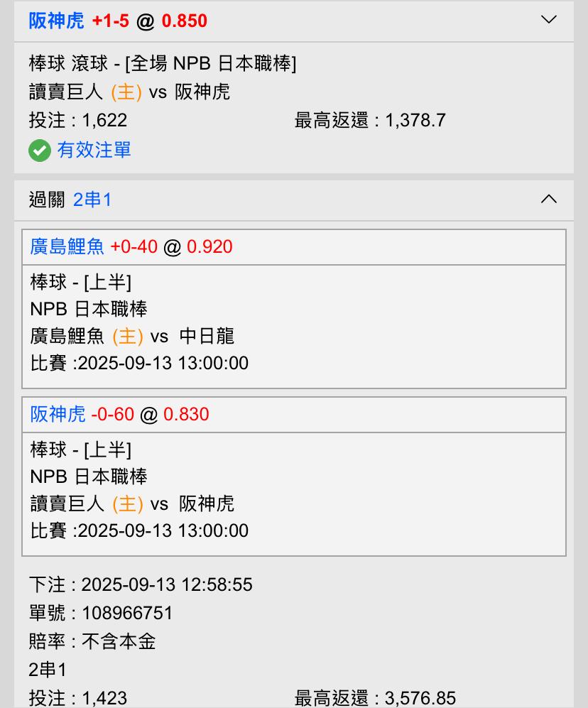Click max return amount 3,576.85
Screen dimensions: 588x708
pyautogui.click(x=420, y=698)
